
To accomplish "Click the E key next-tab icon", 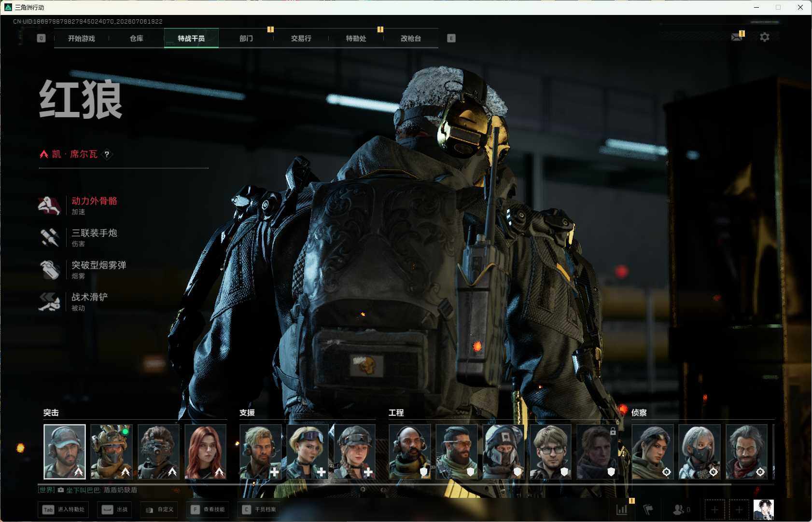I will click(x=451, y=38).
